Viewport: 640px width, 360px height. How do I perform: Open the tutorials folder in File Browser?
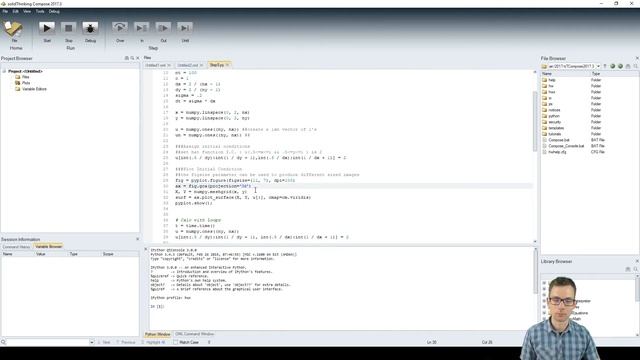coord(555,134)
